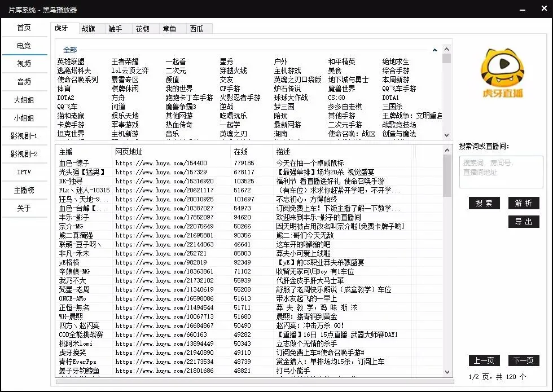
Task: Select the 多多自走棋 category
Action: [345, 107]
